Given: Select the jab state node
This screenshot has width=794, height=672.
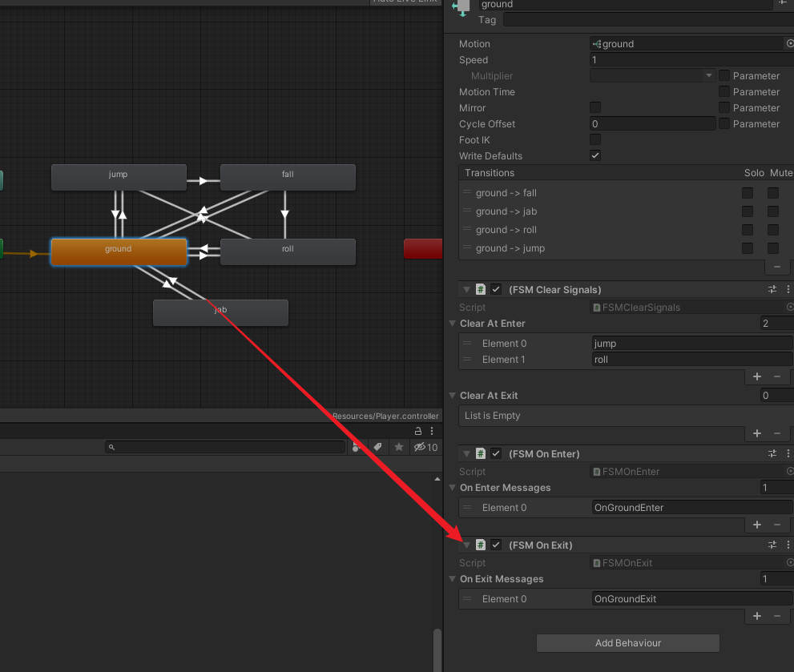Looking at the screenshot, I should tap(220, 312).
